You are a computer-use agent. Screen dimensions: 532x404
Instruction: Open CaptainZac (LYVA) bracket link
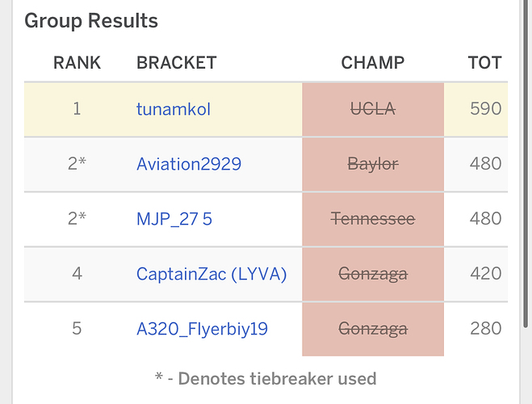[x=212, y=274]
